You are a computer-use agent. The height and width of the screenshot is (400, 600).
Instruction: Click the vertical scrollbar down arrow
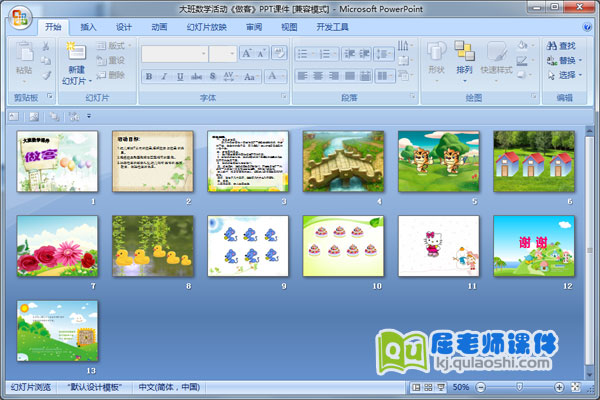590,374
